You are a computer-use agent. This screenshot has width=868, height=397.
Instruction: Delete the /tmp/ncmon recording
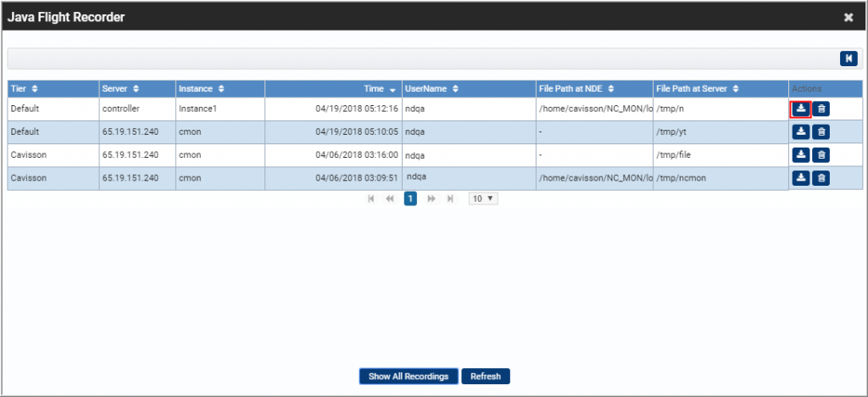tap(821, 178)
